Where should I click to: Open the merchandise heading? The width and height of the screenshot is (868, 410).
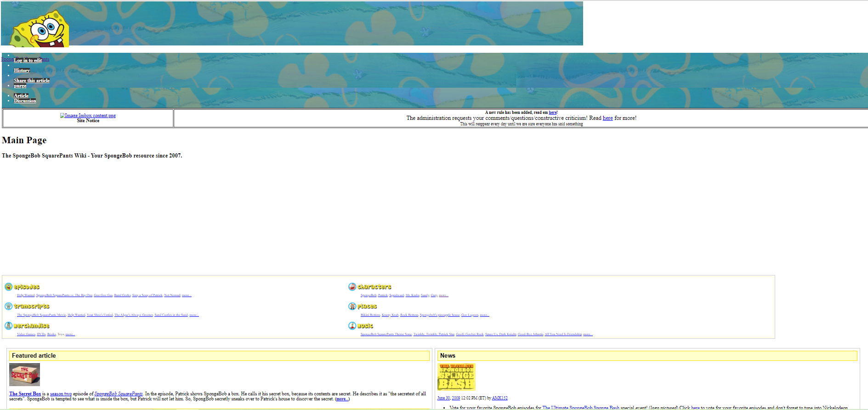pos(32,326)
